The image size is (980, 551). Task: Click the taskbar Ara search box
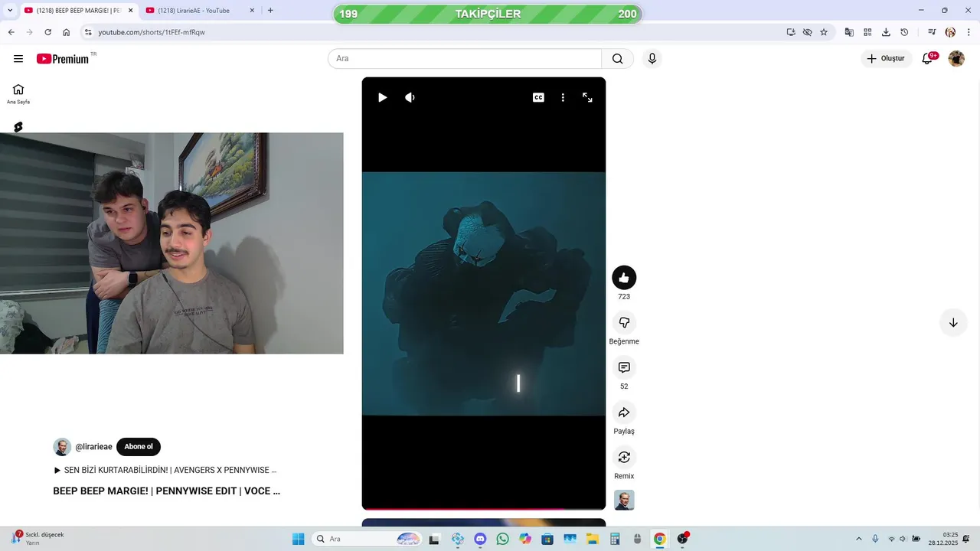(x=368, y=539)
